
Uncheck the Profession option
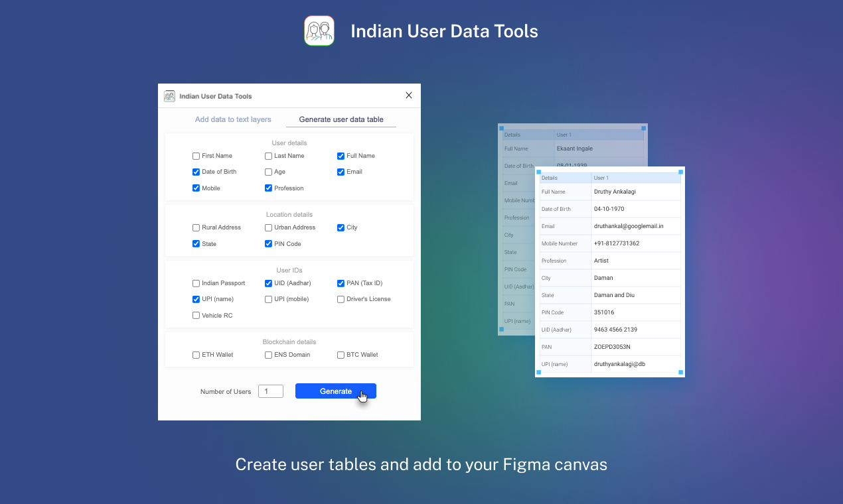click(268, 188)
